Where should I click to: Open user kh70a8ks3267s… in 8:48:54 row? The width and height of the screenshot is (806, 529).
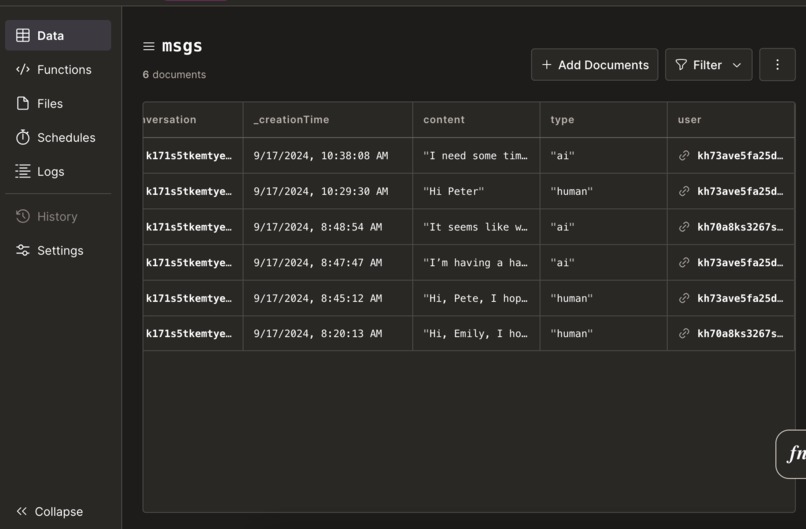(x=740, y=227)
